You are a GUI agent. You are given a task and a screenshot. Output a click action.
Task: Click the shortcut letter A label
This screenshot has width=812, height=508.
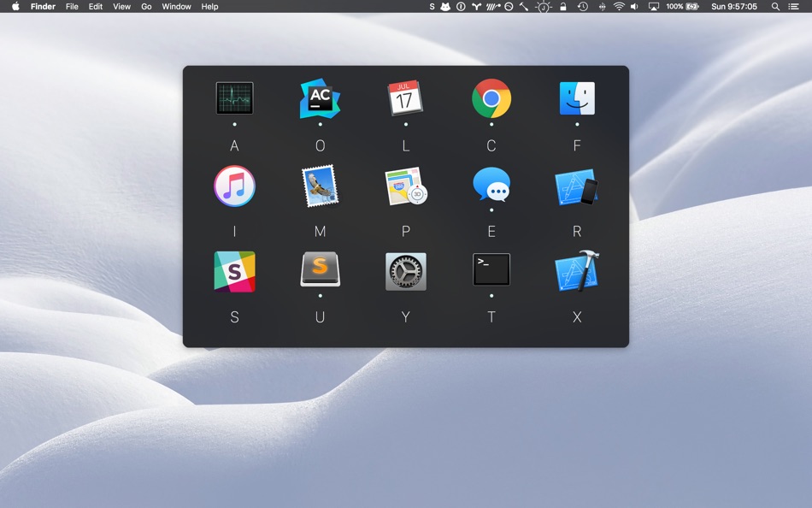(234, 145)
